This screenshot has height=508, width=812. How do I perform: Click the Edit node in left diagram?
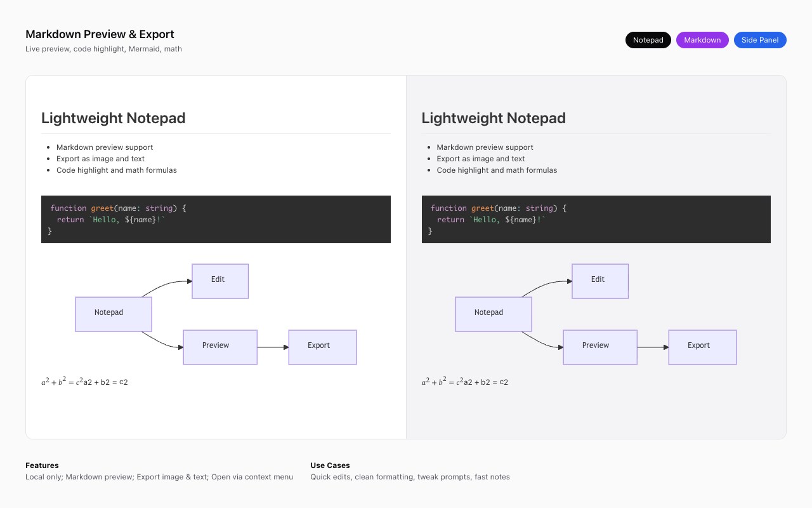point(219,281)
